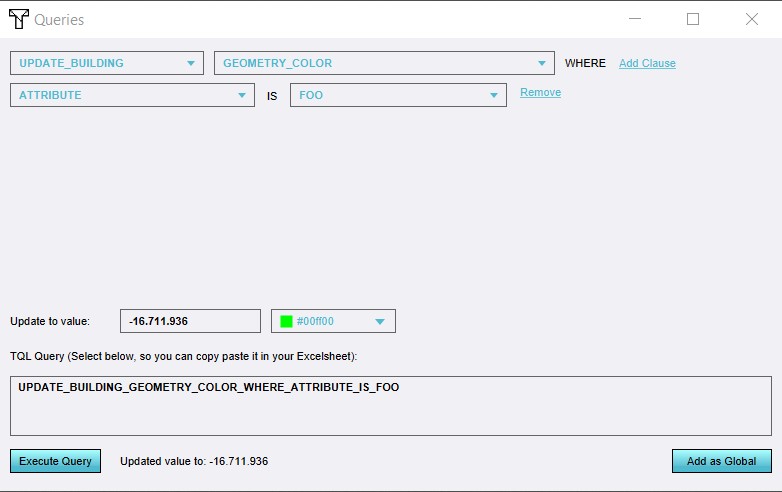Click the arrow icon in the FOO box

[494, 96]
